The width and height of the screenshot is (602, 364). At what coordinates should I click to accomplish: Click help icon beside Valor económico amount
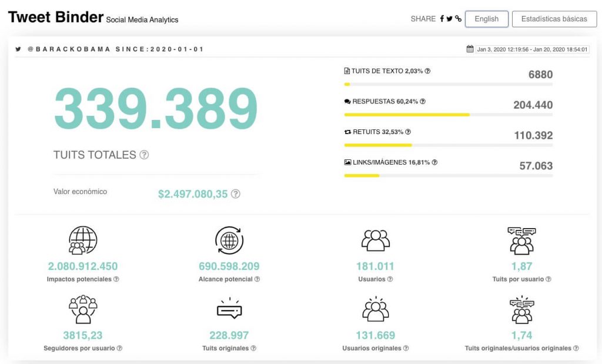(x=236, y=194)
